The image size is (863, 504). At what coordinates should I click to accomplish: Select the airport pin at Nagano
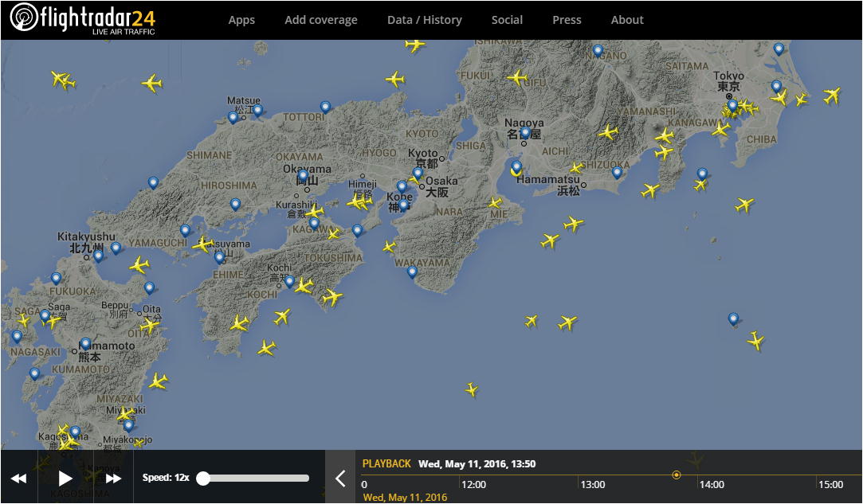click(x=598, y=50)
